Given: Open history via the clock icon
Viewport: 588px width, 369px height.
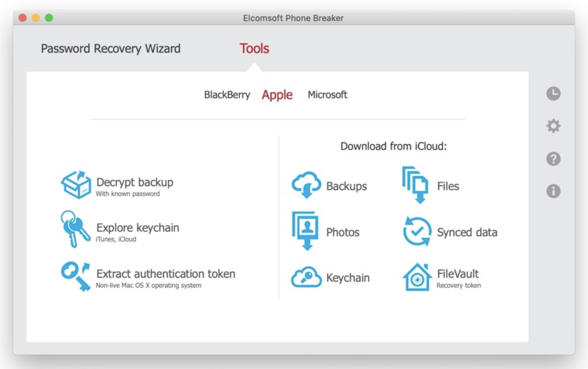Looking at the screenshot, I should pos(553,94).
